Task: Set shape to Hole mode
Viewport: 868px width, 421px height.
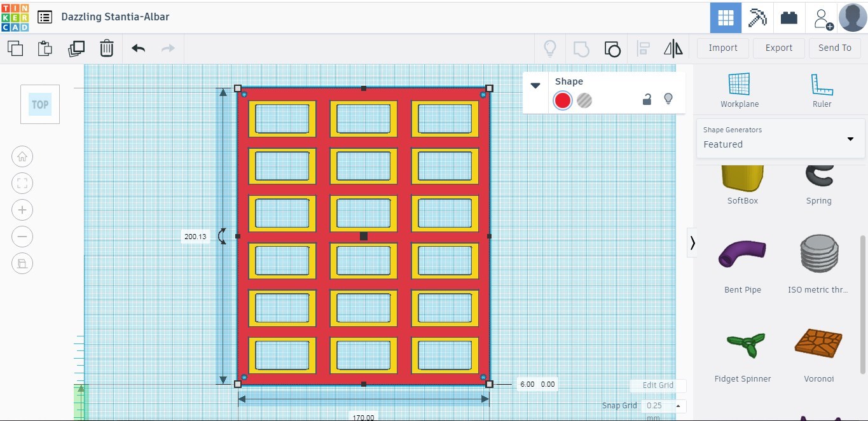Action: [584, 100]
